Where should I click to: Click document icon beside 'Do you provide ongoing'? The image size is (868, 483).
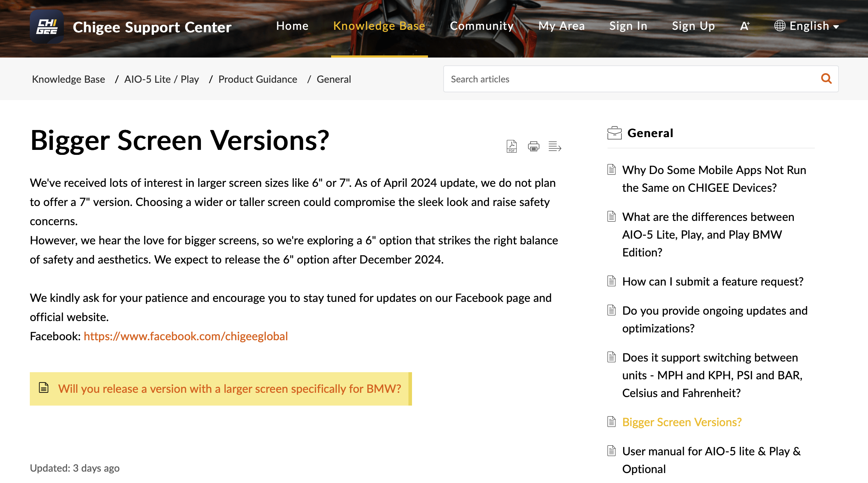[611, 310]
